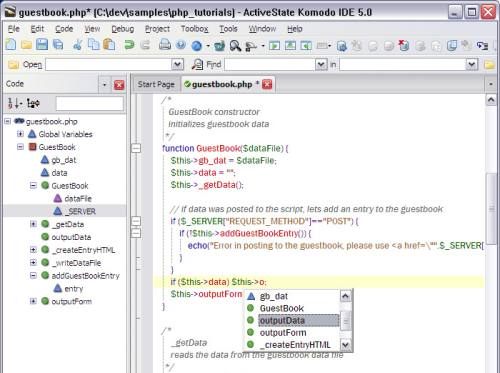Screen dimensions: 500x373
Task: Click the Help question mark icon
Action: point(181,45)
